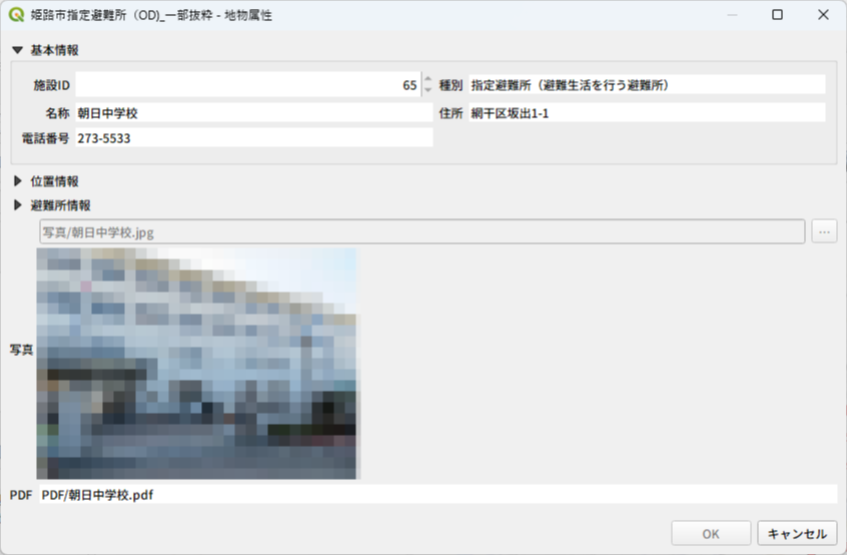
Task: Expand the 避難所情報 section
Action: point(17,205)
